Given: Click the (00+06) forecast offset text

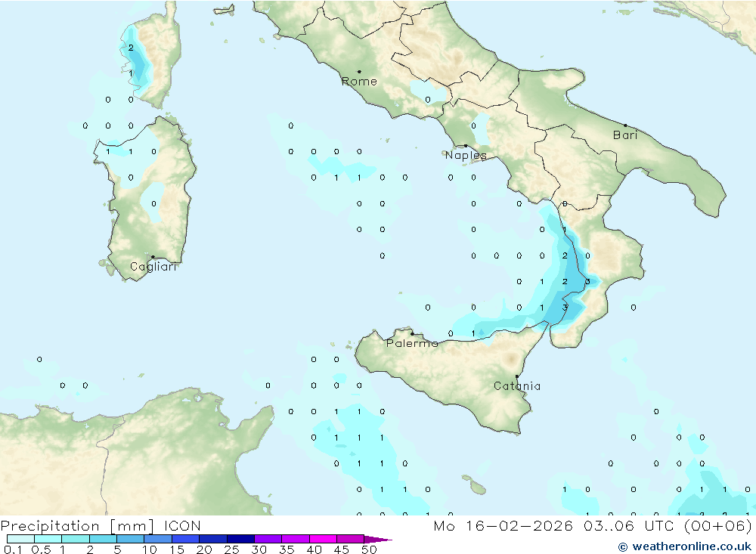Looking at the screenshot, I should (718, 526).
